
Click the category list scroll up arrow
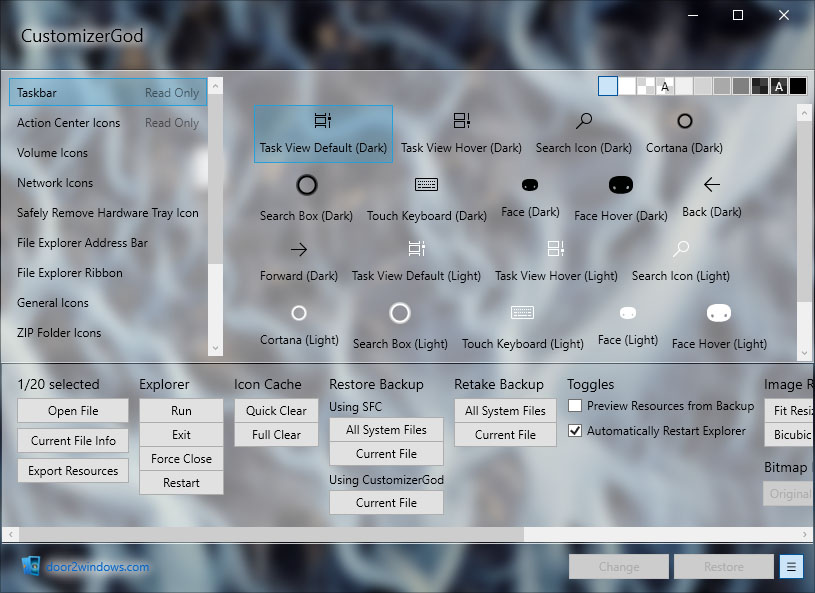click(215, 85)
